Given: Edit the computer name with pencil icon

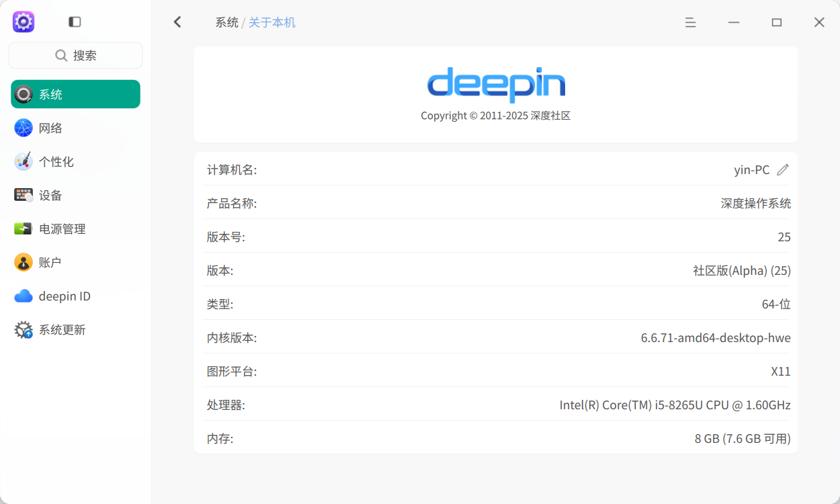Looking at the screenshot, I should [783, 170].
